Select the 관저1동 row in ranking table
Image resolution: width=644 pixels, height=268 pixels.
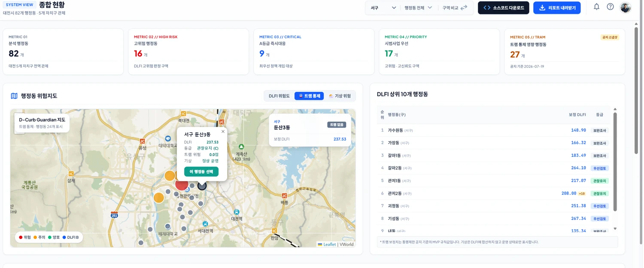click(494, 181)
